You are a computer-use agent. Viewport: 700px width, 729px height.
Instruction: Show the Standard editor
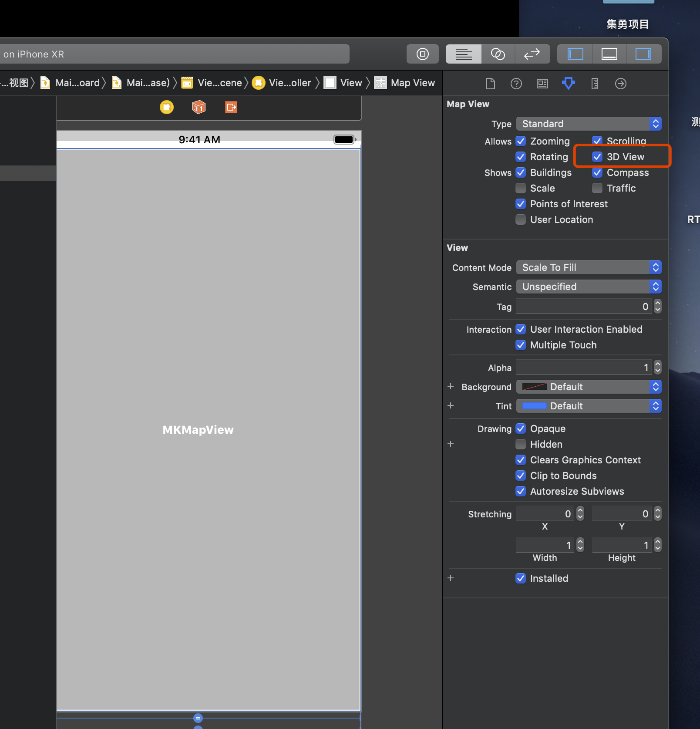[464, 54]
